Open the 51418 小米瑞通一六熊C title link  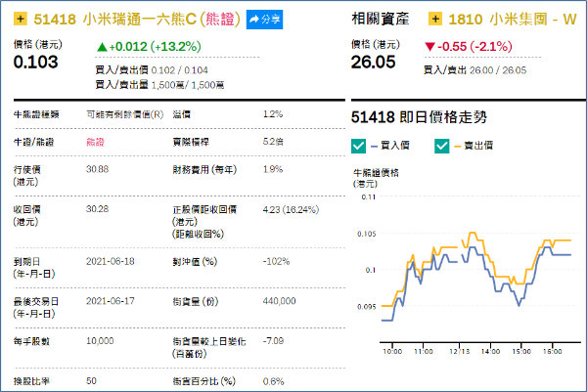click(137, 20)
